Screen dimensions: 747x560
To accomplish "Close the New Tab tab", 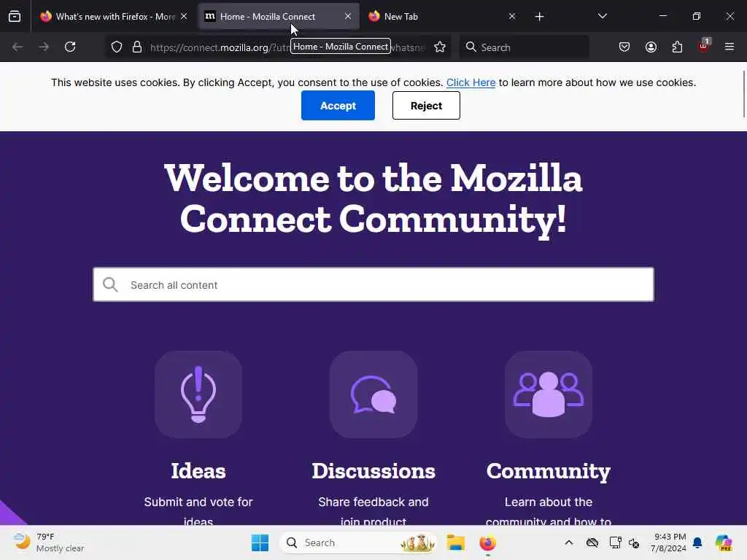I will coord(511,17).
